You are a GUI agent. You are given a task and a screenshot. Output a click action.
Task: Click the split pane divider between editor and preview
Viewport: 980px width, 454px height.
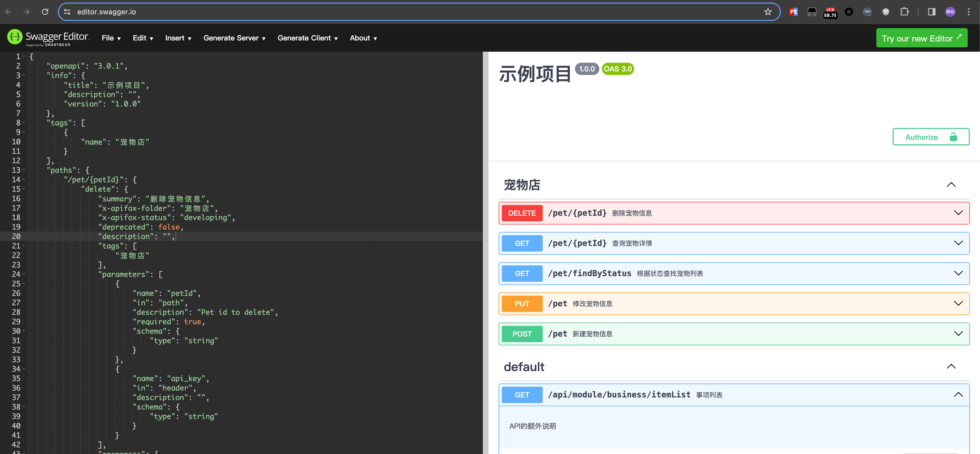485,253
